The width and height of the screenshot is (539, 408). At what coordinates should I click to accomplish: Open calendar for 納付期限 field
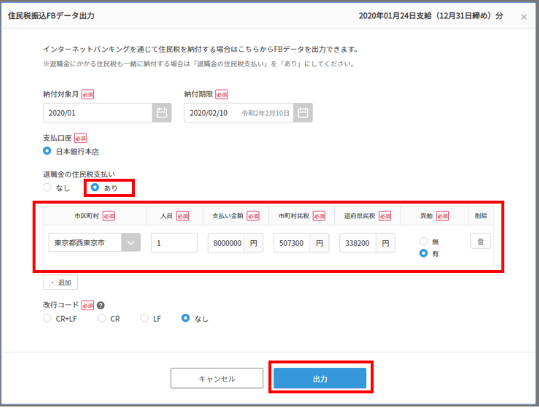coord(302,113)
